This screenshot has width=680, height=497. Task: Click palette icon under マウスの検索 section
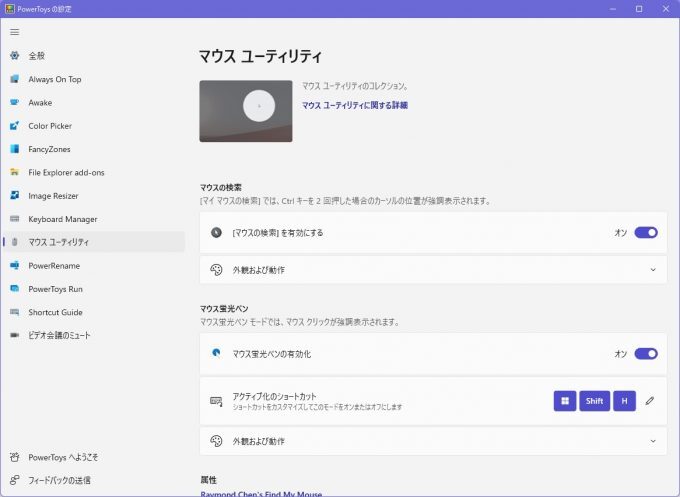(x=216, y=270)
